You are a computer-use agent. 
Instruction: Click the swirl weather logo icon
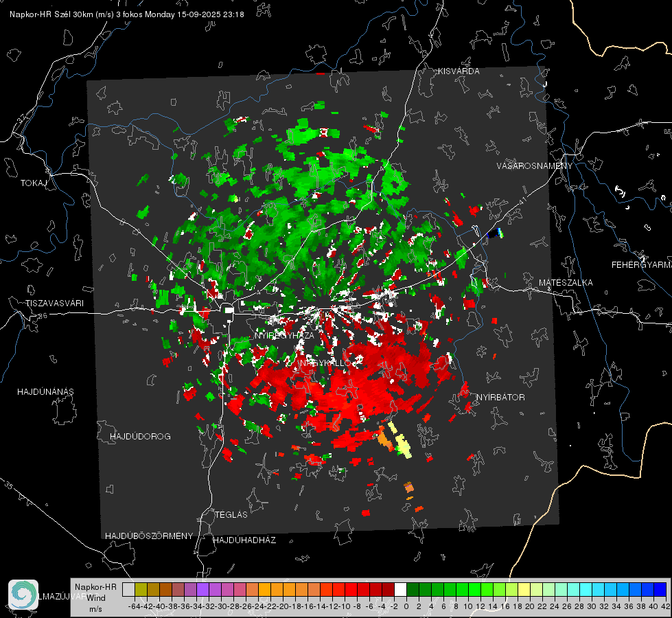(x=23, y=595)
